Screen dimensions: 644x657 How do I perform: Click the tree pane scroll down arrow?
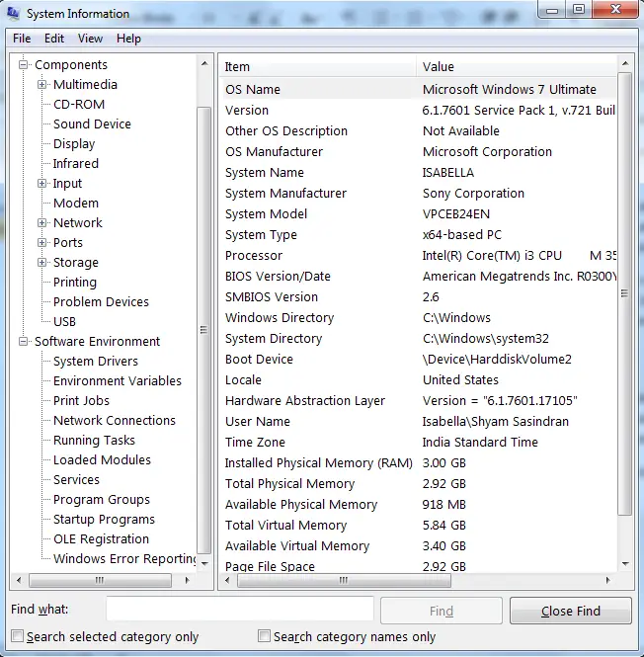click(204, 563)
